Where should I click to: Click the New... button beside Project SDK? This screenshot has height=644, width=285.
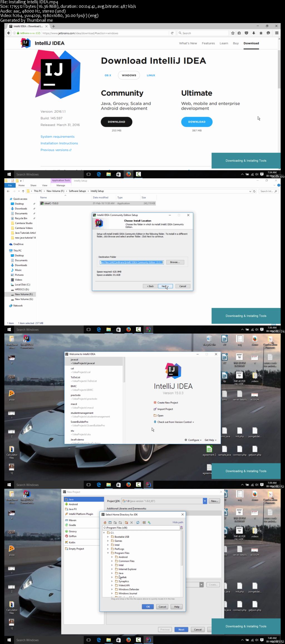(x=214, y=501)
